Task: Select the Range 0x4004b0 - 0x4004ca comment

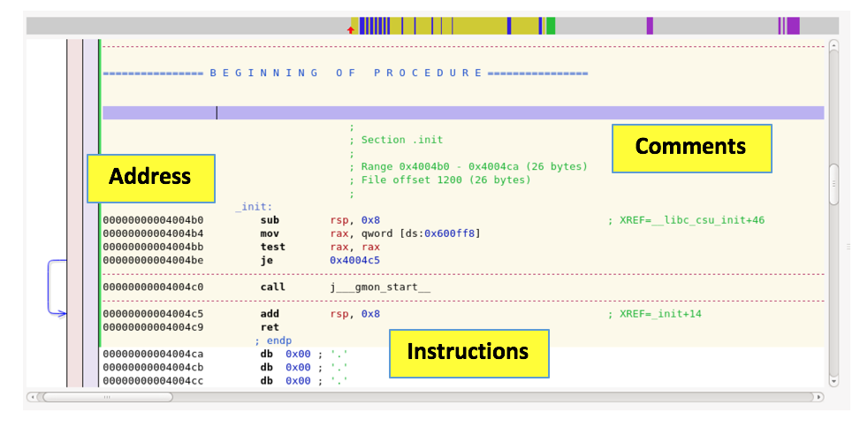Action: (468, 166)
